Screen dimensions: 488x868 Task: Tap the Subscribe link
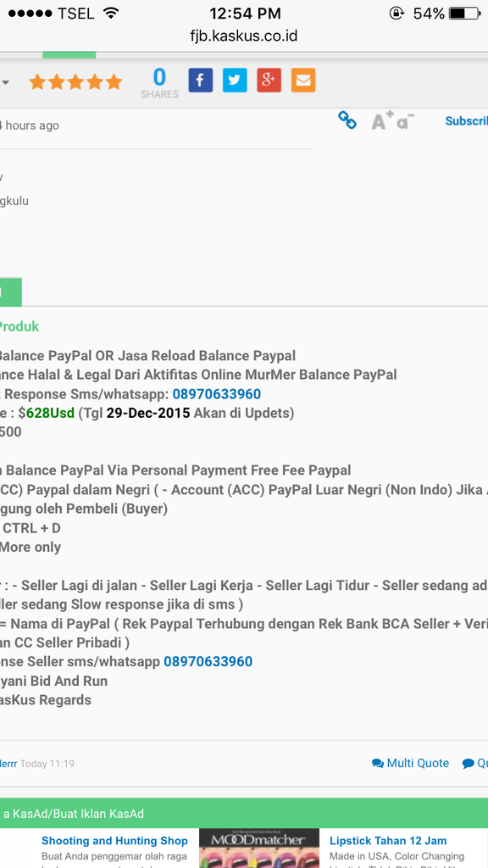(467, 120)
